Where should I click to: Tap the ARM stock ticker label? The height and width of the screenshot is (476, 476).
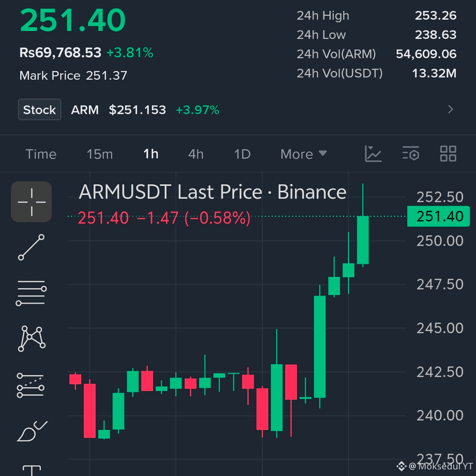click(85, 110)
